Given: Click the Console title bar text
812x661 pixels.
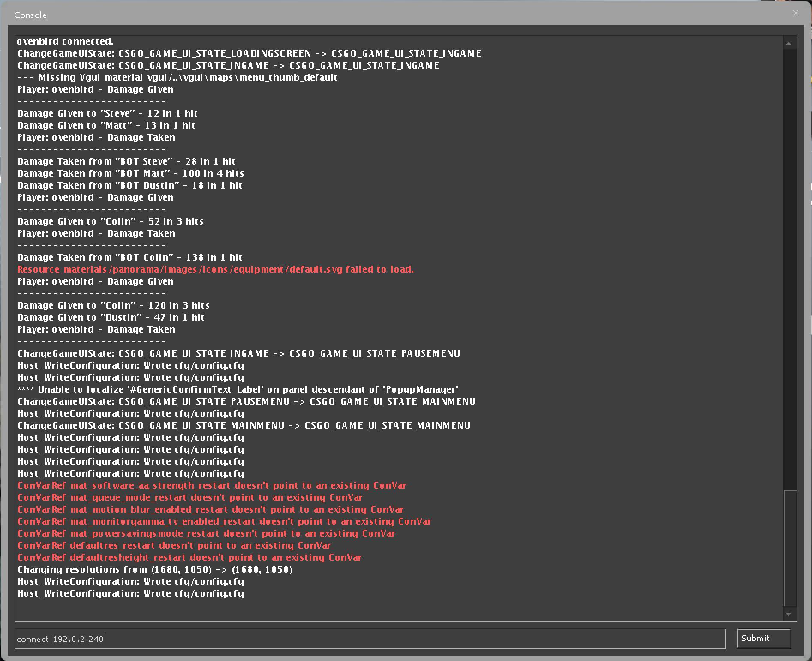Looking at the screenshot, I should click(30, 15).
